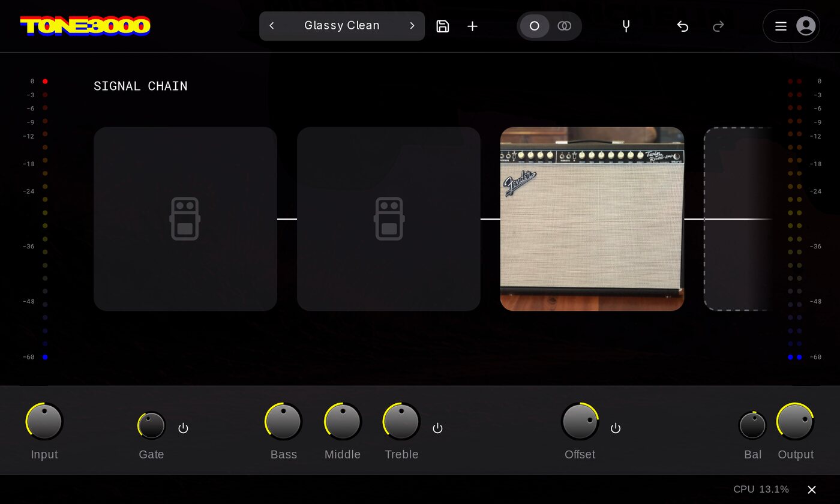Image resolution: width=840 pixels, height=504 pixels.
Task: Click the Bass knob
Action: pyautogui.click(x=283, y=421)
